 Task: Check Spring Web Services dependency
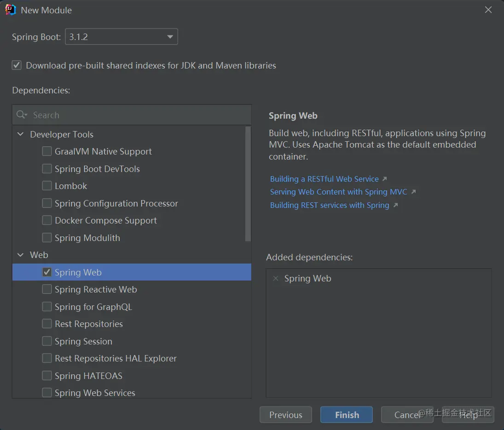(x=47, y=392)
